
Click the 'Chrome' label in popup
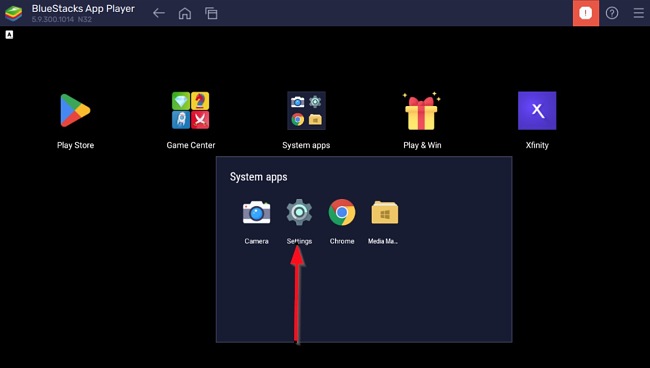click(342, 241)
